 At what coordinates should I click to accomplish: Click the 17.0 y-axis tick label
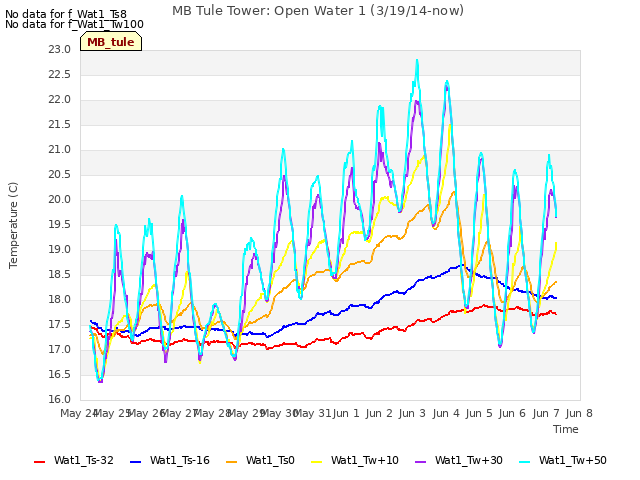[x=60, y=350]
